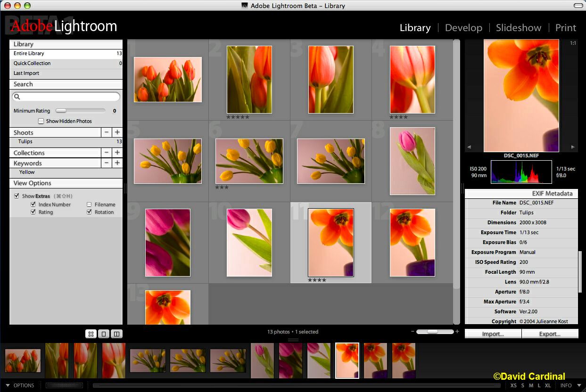Adjust the Minimum Rating slider

point(80,111)
